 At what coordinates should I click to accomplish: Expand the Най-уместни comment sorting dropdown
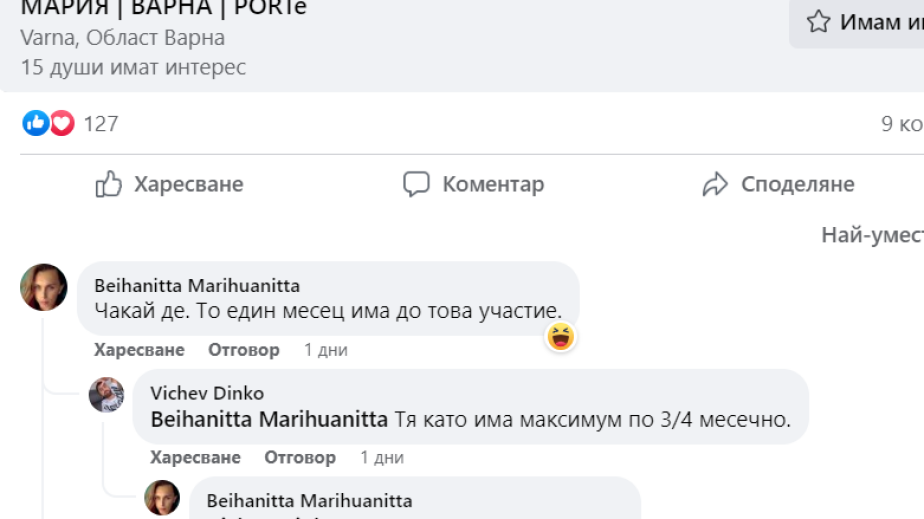click(872, 235)
